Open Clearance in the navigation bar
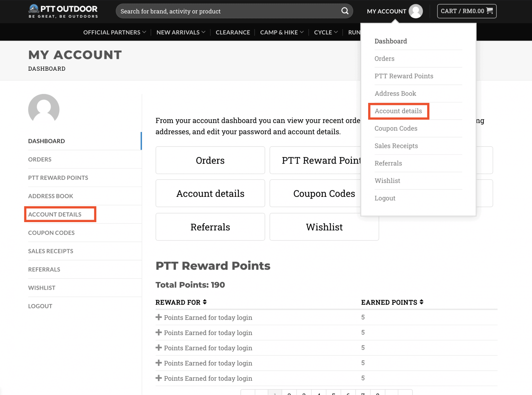Viewport: 532px width, 395px height. click(233, 32)
